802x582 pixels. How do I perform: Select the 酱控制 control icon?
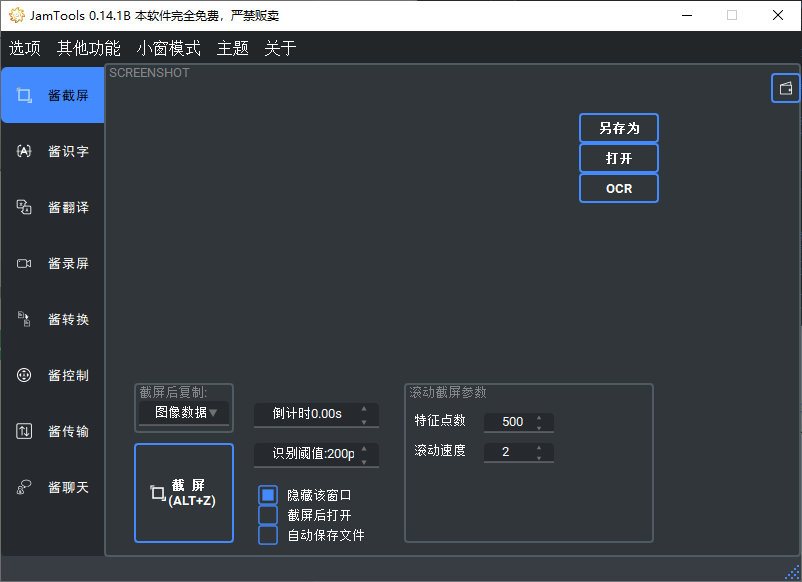[x=24, y=375]
